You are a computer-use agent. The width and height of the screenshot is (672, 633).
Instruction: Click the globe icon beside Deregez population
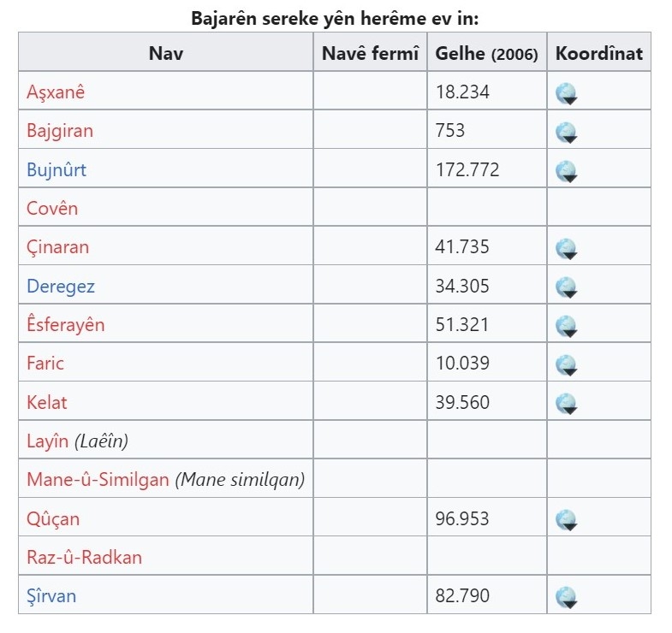[566, 287]
